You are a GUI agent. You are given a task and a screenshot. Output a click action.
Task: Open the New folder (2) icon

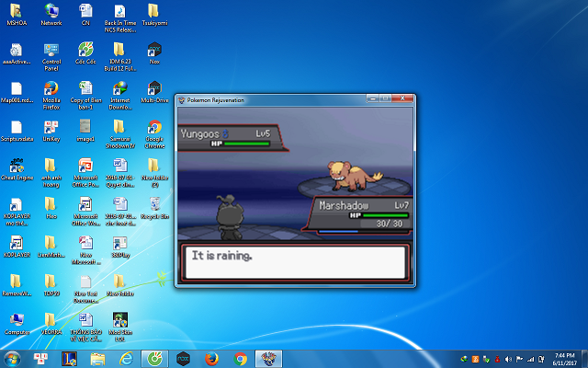pyautogui.click(x=154, y=173)
